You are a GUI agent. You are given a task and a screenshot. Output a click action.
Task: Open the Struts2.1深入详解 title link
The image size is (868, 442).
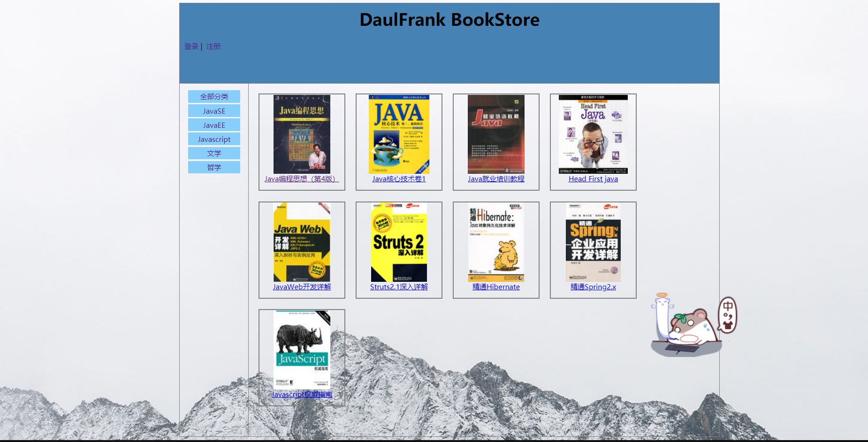coord(399,287)
